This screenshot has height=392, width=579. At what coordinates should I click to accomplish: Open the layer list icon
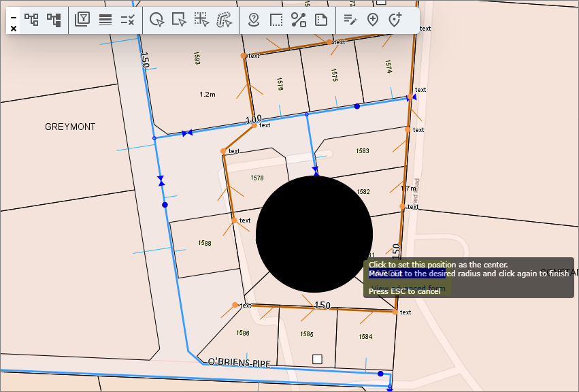click(105, 20)
